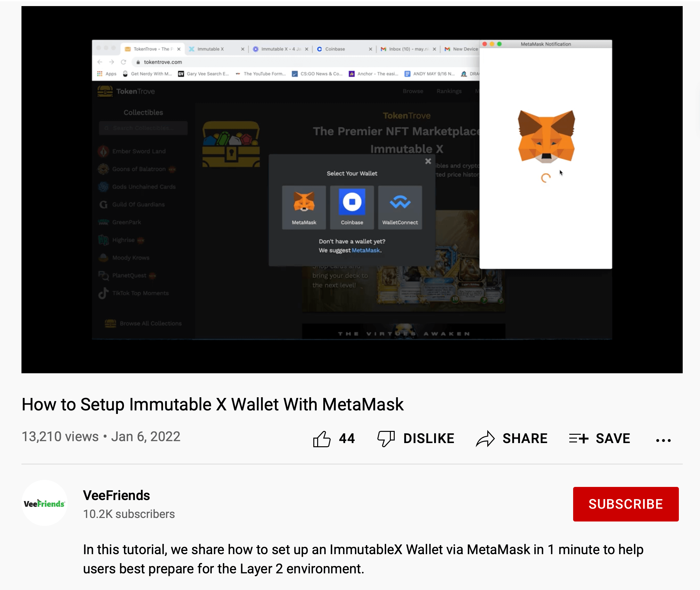Switch to the Inbox (10) Gmail tab

point(408,49)
